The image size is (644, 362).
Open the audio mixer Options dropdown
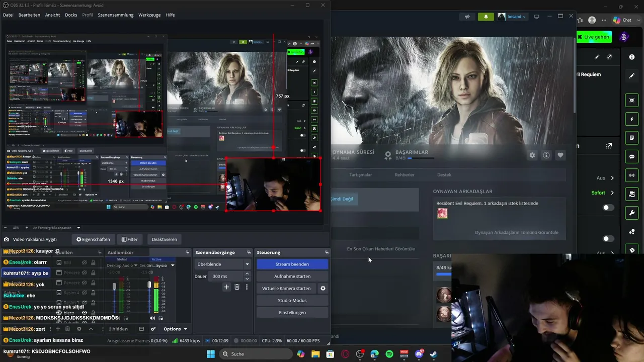tap(175, 329)
